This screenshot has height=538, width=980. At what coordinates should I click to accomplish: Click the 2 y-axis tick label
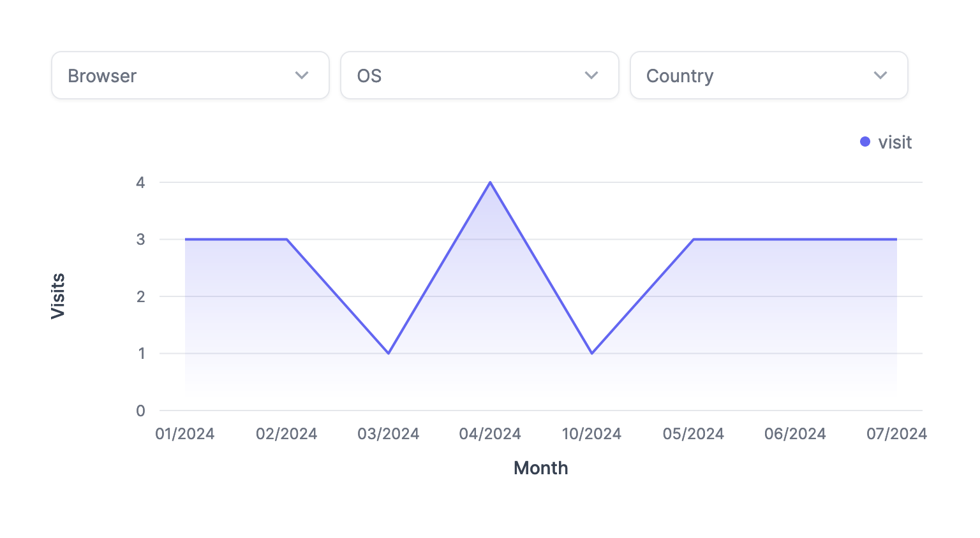(x=140, y=296)
